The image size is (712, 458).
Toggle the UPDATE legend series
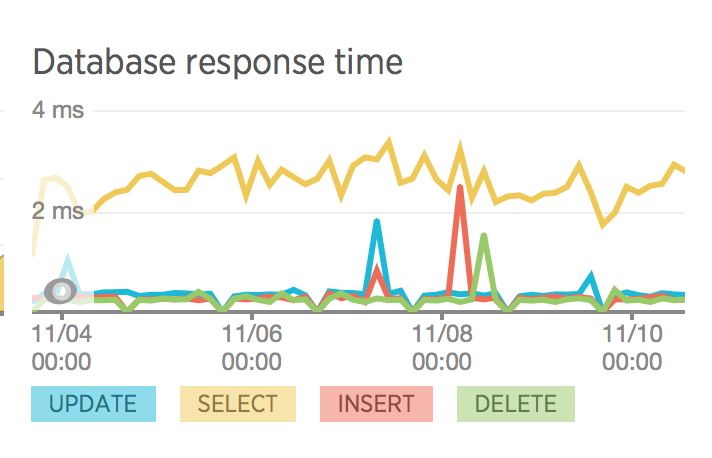tap(93, 404)
